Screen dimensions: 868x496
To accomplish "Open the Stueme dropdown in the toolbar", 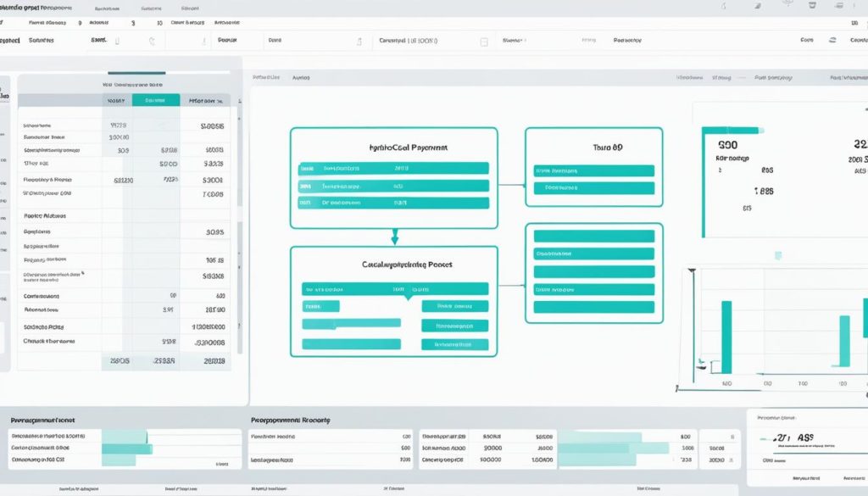I will coord(511,40).
